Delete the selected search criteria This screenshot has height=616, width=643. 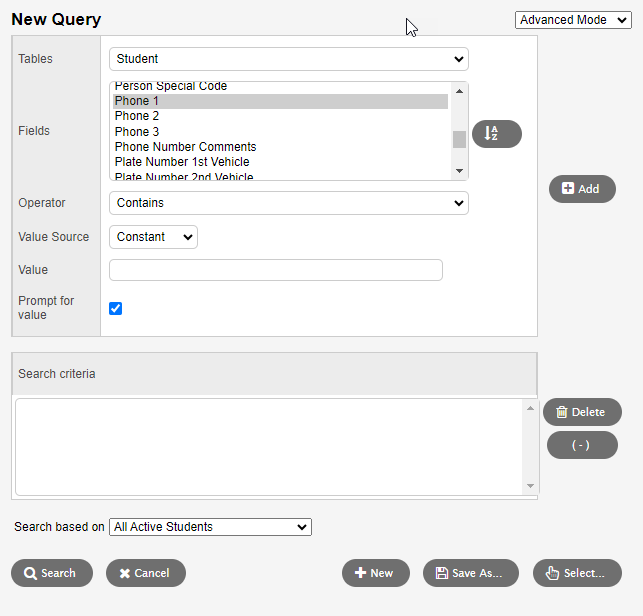581,412
